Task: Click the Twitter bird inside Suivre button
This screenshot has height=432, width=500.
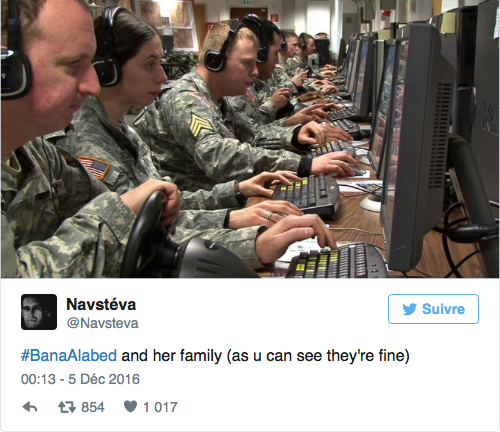Action: point(409,309)
